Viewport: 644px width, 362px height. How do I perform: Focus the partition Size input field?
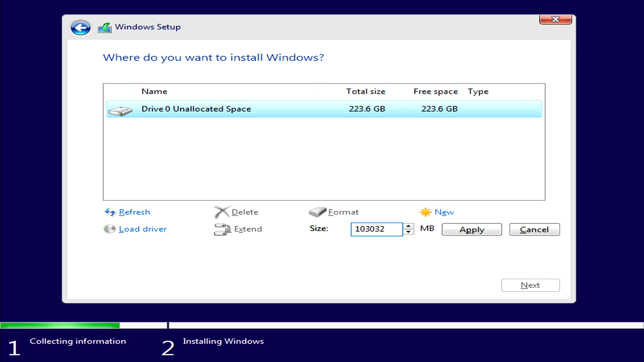point(377,229)
